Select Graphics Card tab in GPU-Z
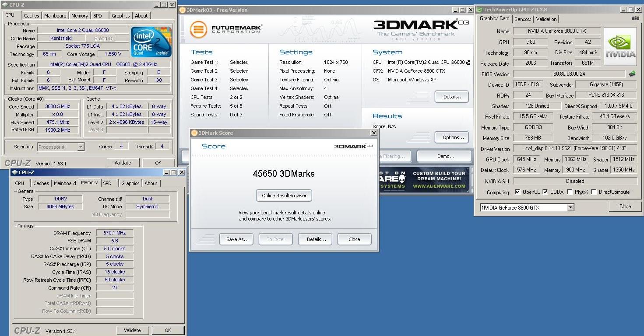The image size is (644, 336). click(494, 18)
